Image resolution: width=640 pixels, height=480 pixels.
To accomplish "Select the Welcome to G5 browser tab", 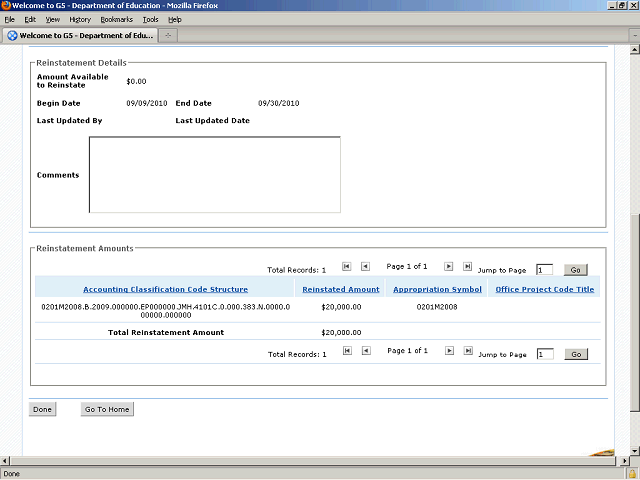I will point(79,35).
